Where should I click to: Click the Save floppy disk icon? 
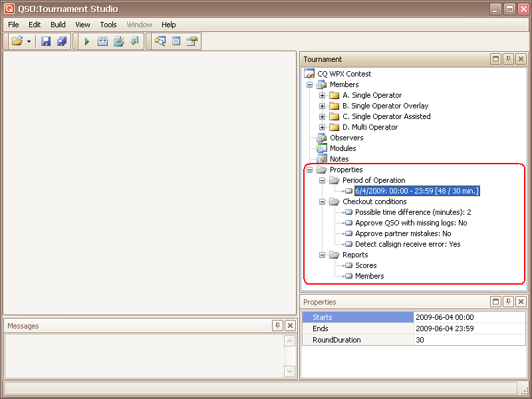pyautogui.click(x=46, y=41)
